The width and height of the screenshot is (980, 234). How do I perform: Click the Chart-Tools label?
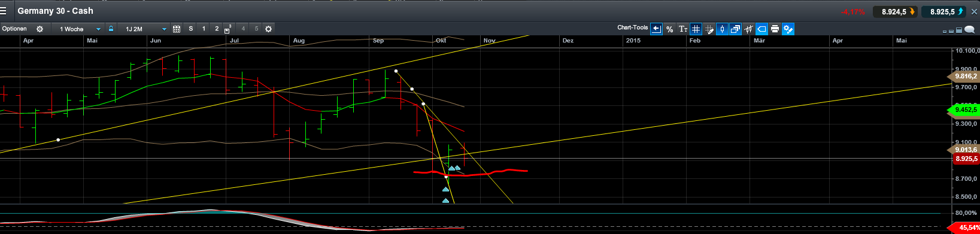pos(633,28)
